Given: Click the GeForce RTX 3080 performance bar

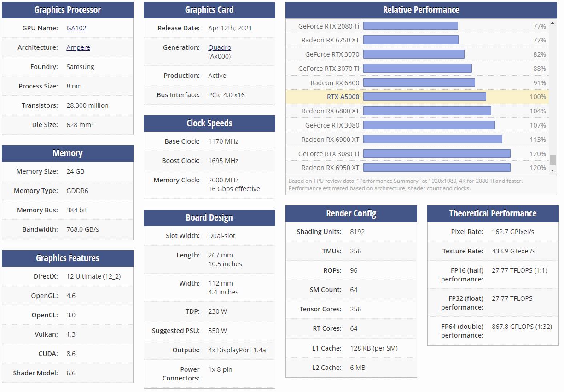Looking at the screenshot, I should [429, 125].
